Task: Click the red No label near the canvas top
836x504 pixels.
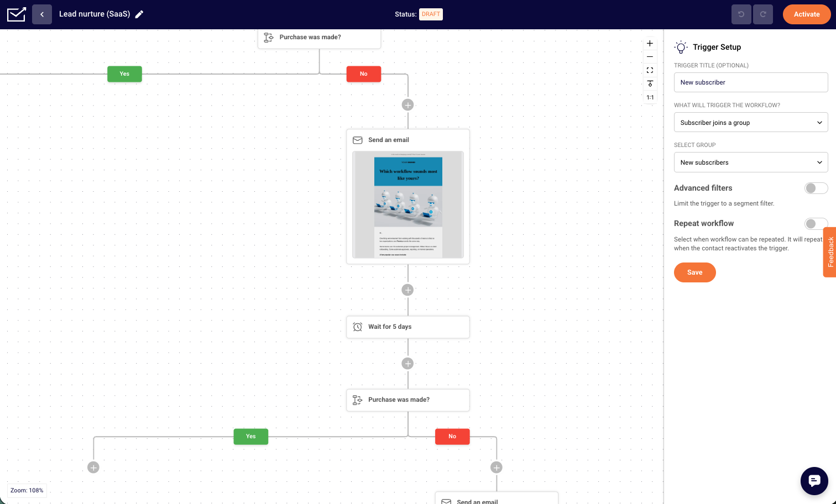Action: (364, 74)
